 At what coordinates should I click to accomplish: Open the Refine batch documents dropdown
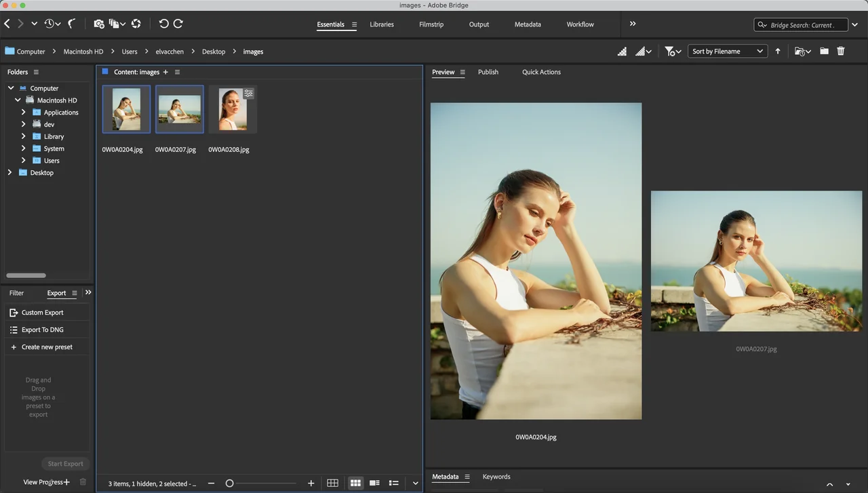117,24
